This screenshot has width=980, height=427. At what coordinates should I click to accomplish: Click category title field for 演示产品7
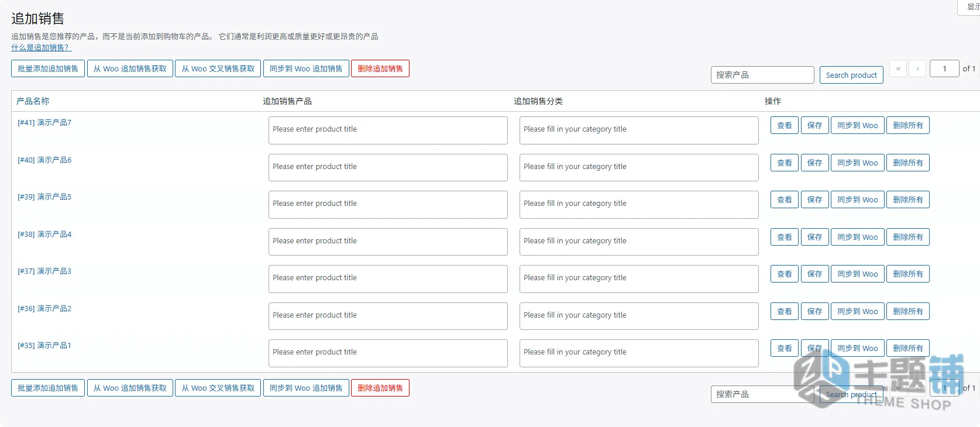tap(639, 130)
